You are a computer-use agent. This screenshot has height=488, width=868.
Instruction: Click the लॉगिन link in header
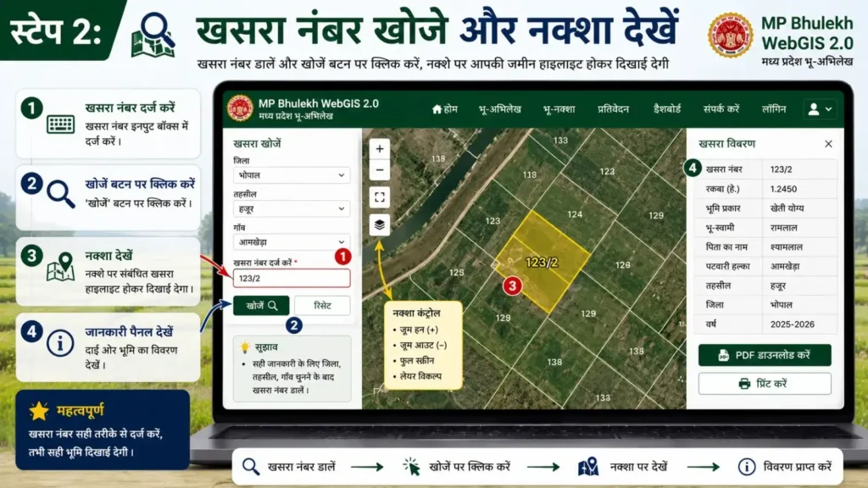tap(774, 109)
